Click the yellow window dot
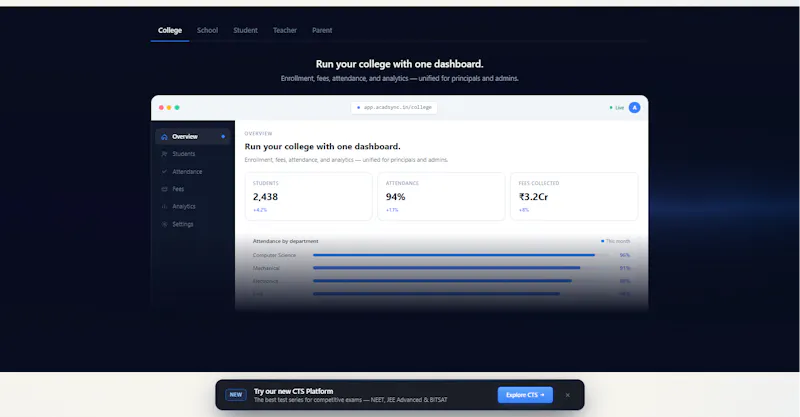 coord(169,108)
